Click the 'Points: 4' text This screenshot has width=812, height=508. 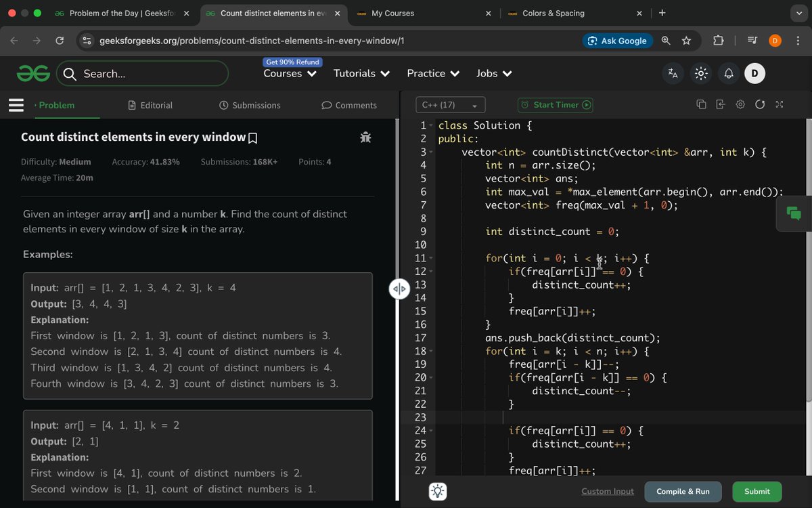[x=315, y=162]
